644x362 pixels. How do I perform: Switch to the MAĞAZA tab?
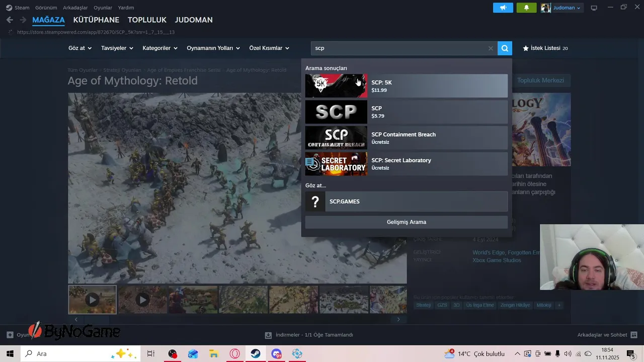pyautogui.click(x=48, y=20)
